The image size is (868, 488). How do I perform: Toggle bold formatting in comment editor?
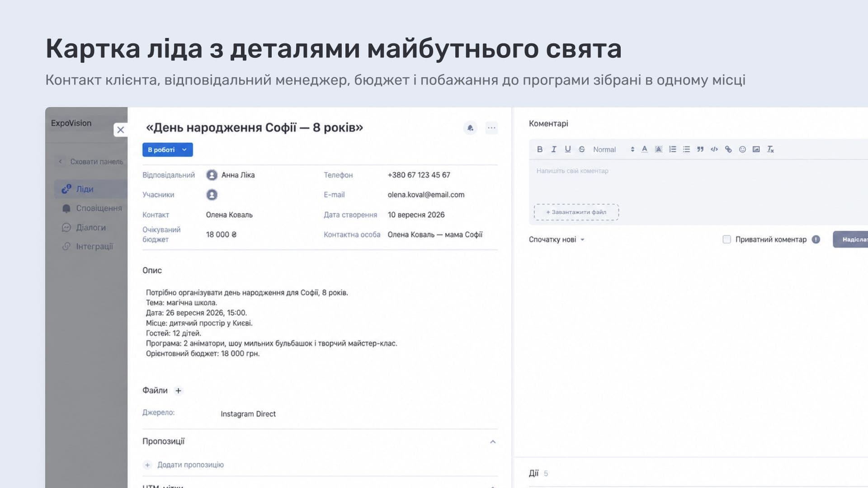[x=539, y=150]
